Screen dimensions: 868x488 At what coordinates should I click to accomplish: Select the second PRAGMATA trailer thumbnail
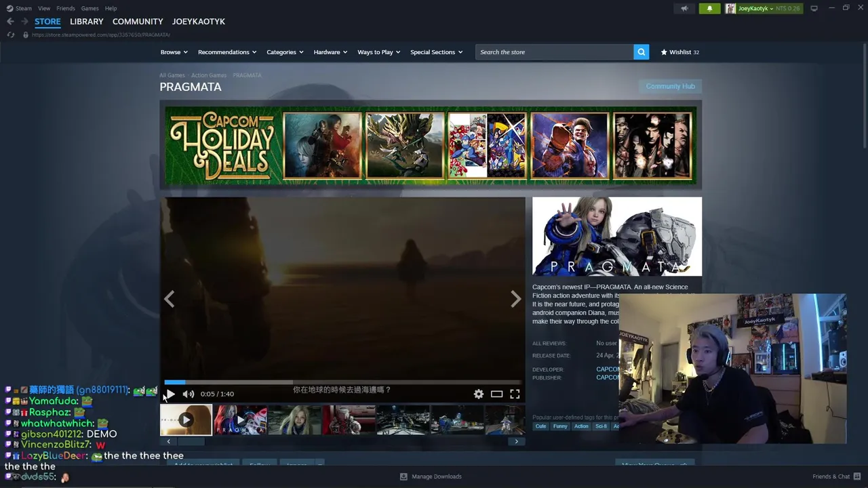pos(240,420)
